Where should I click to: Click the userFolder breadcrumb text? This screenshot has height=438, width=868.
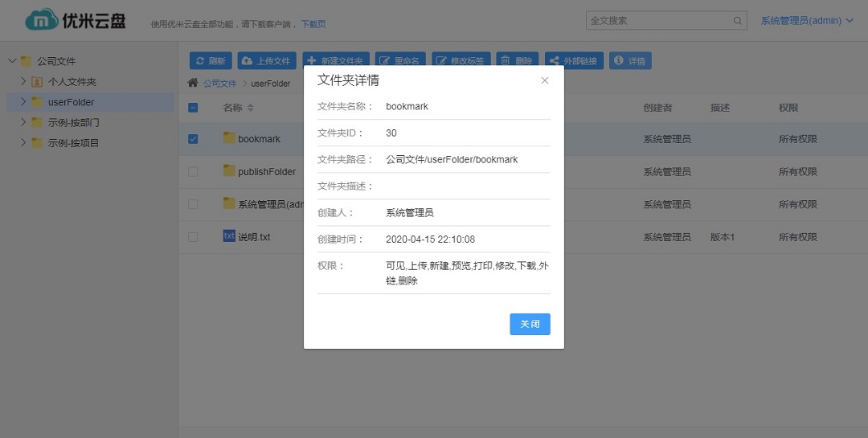(271, 84)
